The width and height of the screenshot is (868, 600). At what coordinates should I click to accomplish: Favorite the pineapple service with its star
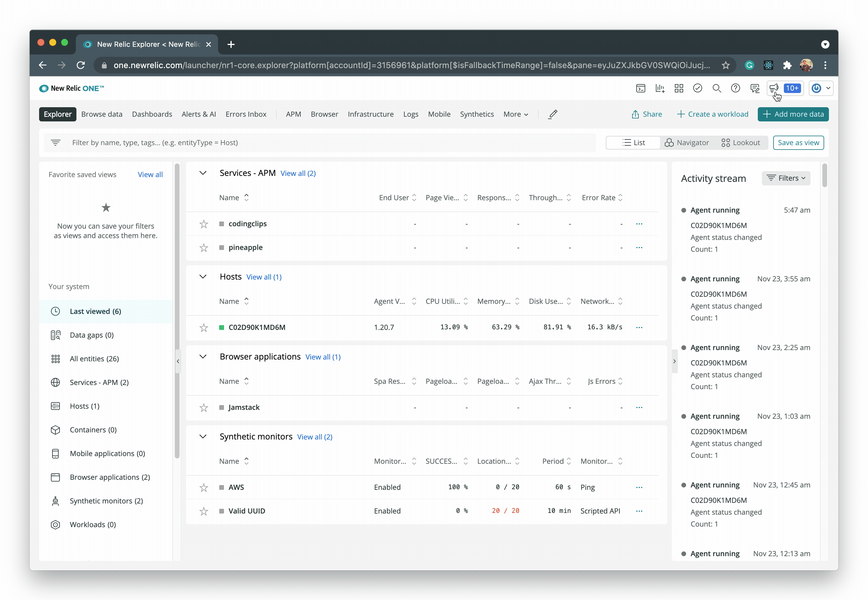click(204, 248)
